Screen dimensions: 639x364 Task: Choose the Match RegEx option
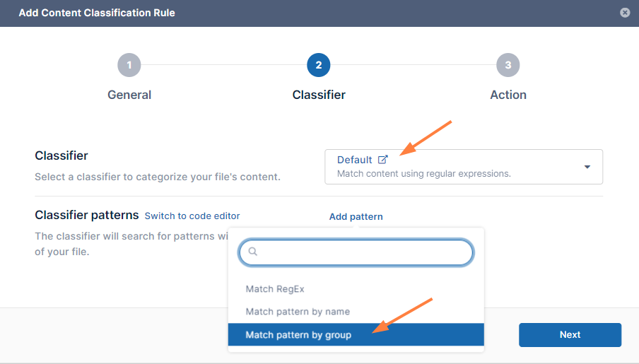pyautogui.click(x=275, y=289)
